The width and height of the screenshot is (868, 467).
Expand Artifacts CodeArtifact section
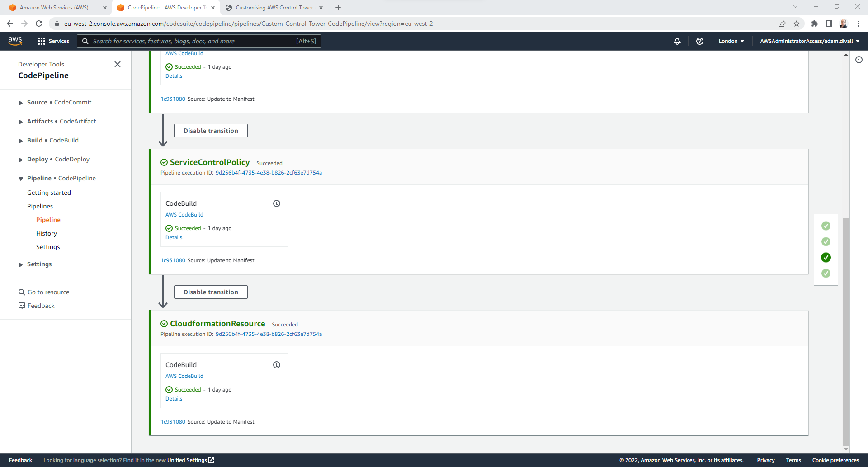click(20, 122)
